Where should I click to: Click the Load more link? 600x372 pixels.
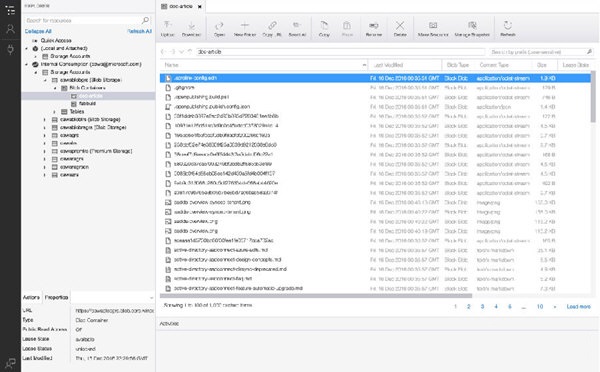(x=579, y=307)
